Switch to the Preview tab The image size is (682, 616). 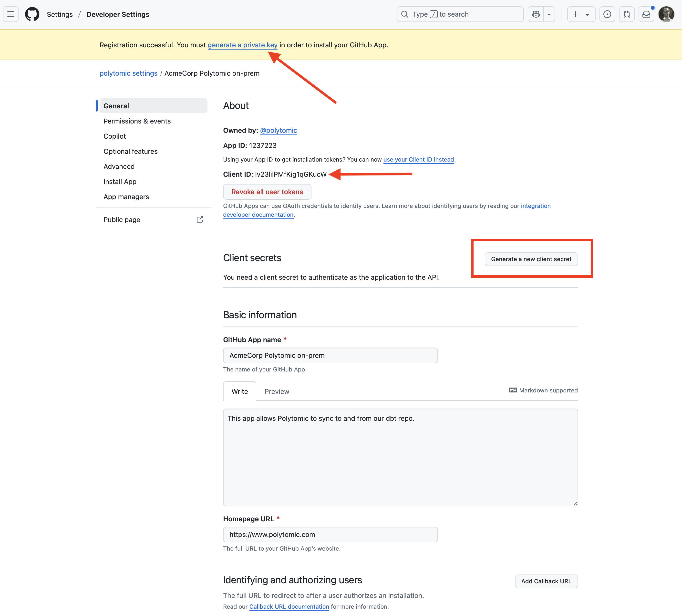click(277, 391)
